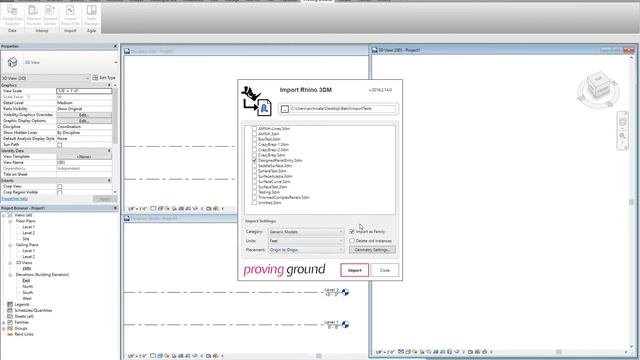
Task: Open the Units dropdown set to Feet
Action: [x=306, y=241]
